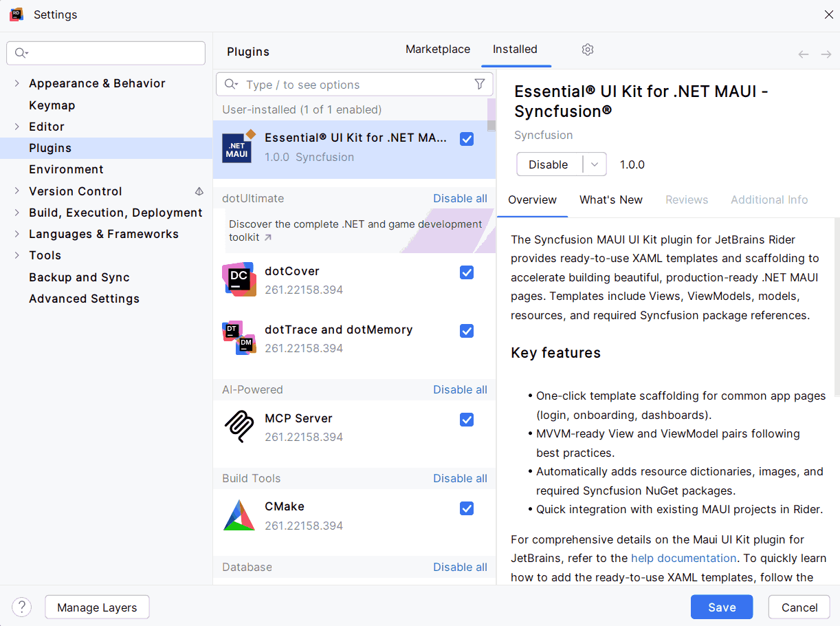Select Advanced Settings

84,299
